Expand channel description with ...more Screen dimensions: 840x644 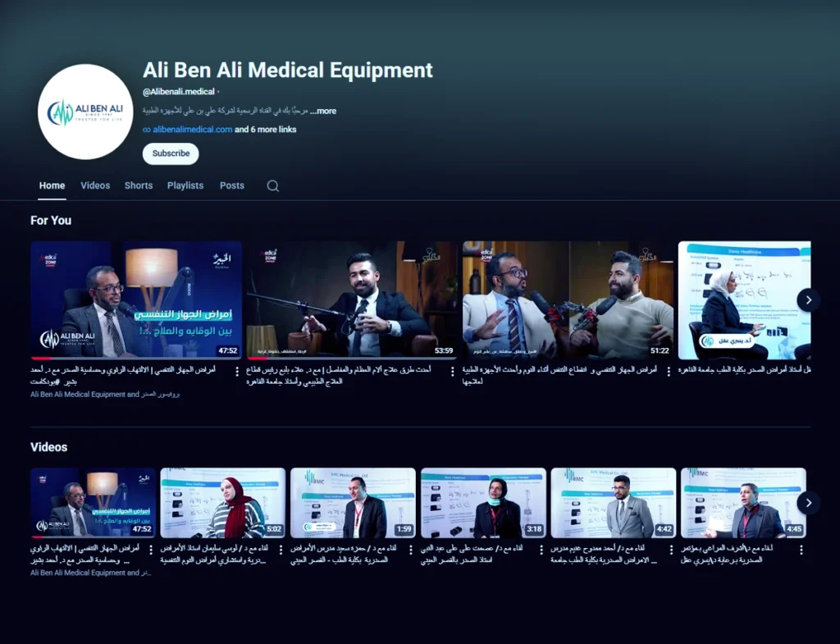tap(323, 111)
